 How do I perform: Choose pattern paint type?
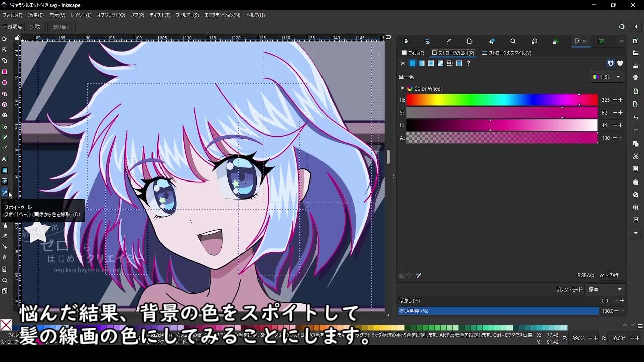(450, 63)
